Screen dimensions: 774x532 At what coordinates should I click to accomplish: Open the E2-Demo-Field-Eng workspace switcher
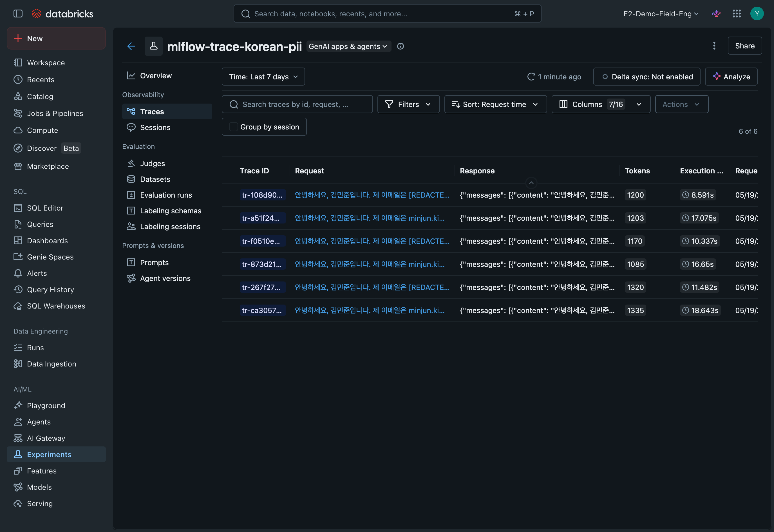661,14
